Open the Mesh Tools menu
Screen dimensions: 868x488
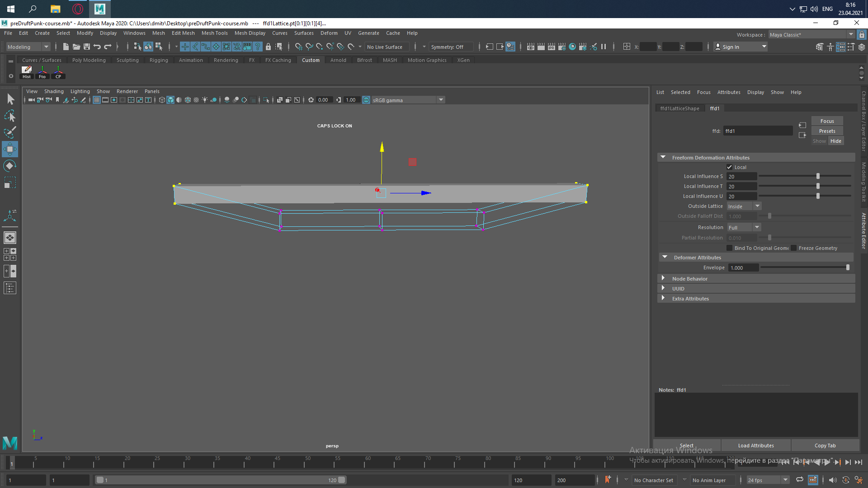214,33
